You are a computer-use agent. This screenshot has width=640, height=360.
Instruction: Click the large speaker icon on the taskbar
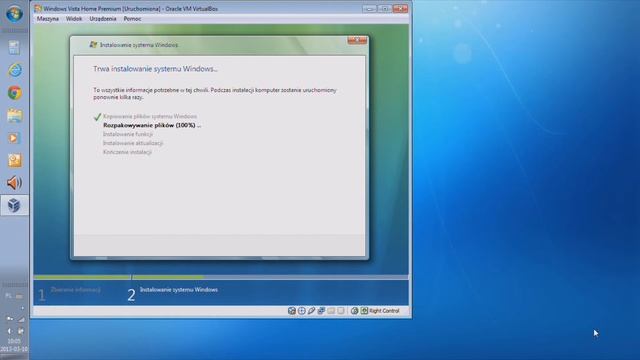point(14,183)
